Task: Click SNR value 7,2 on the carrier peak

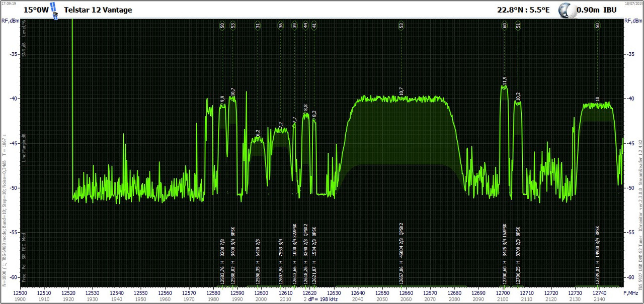Action: (x=281, y=125)
